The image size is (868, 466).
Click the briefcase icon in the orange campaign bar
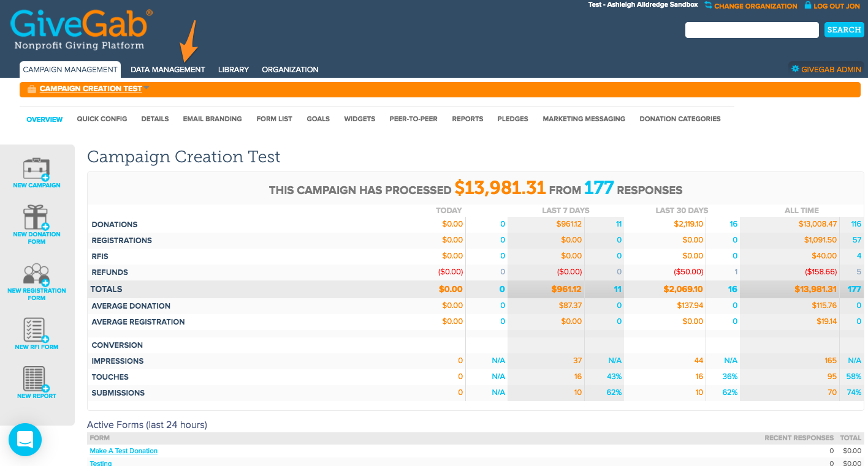32,89
